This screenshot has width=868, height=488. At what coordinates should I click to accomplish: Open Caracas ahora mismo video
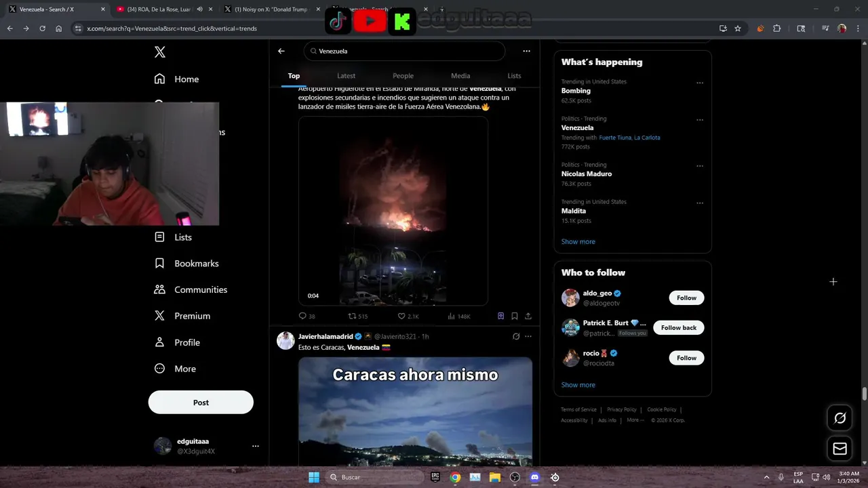(415, 411)
